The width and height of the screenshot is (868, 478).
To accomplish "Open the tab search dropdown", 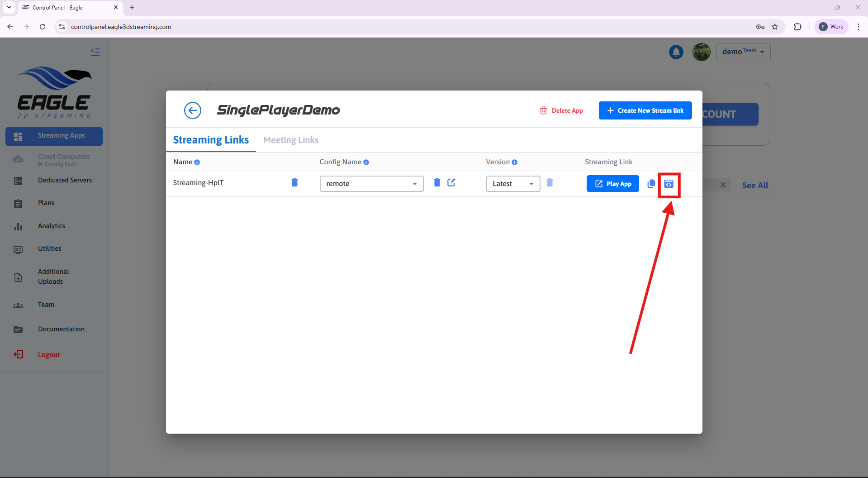I will pyautogui.click(x=9, y=7).
